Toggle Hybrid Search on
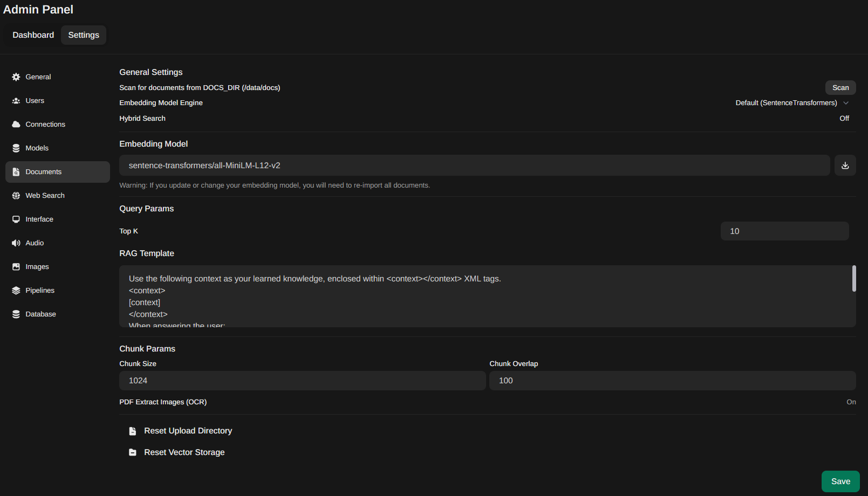Screen dimensions: 868x496 click(844, 119)
